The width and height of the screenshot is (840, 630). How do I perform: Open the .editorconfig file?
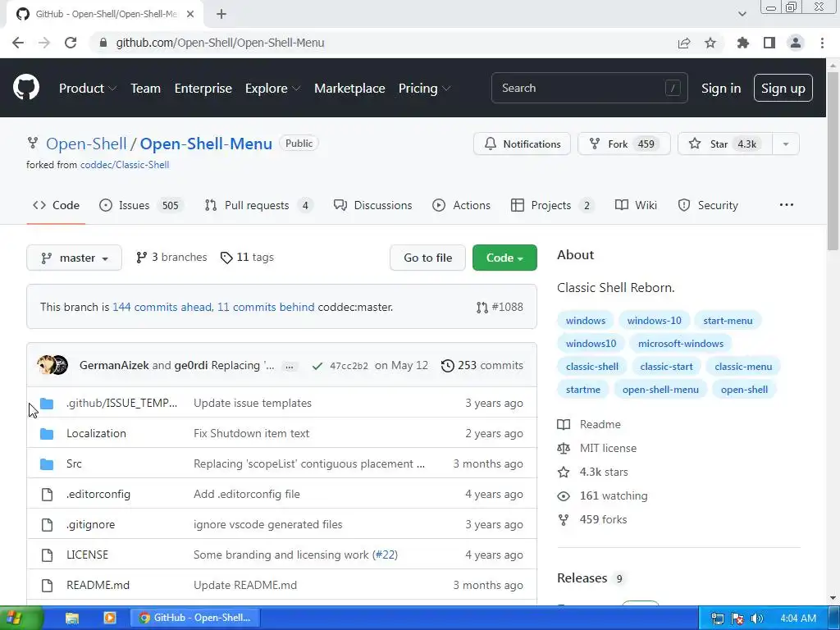[x=98, y=494]
